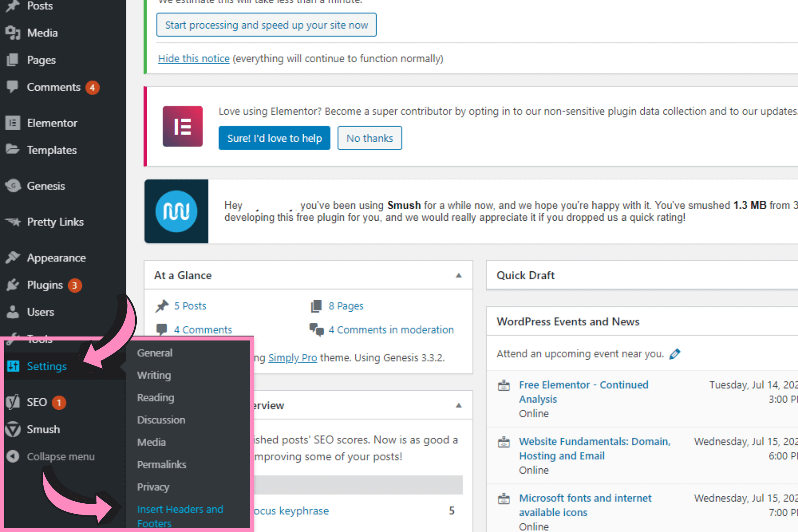
Task: Collapse the SEO overview panel arrow
Action: pyautogui.click(x=458, y=406)
